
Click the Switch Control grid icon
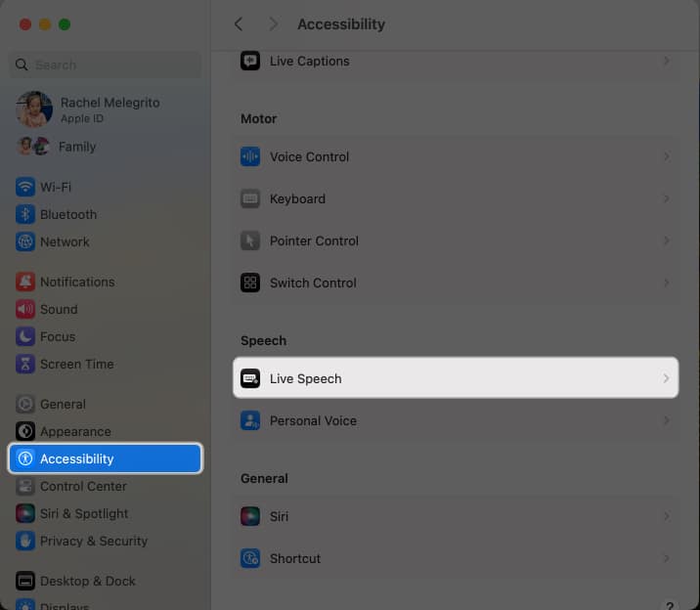coord(250,283)
